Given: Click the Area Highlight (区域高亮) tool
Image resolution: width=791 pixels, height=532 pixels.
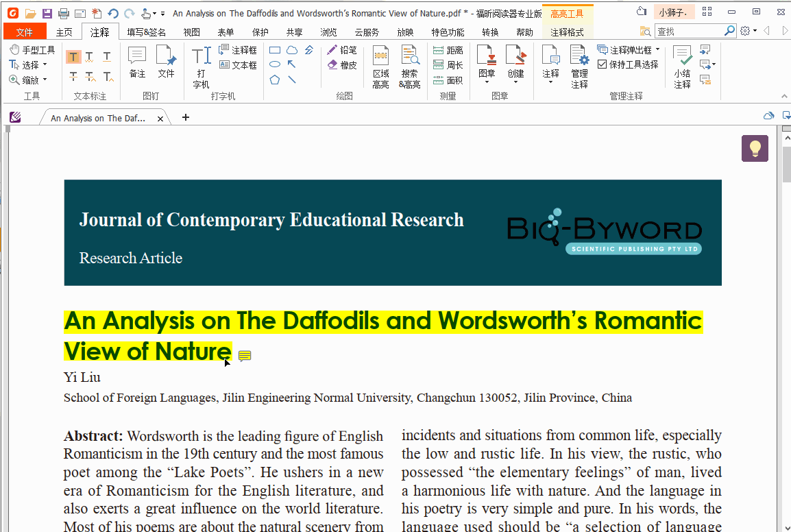Looking at the screenshot, I should point(380,66).
